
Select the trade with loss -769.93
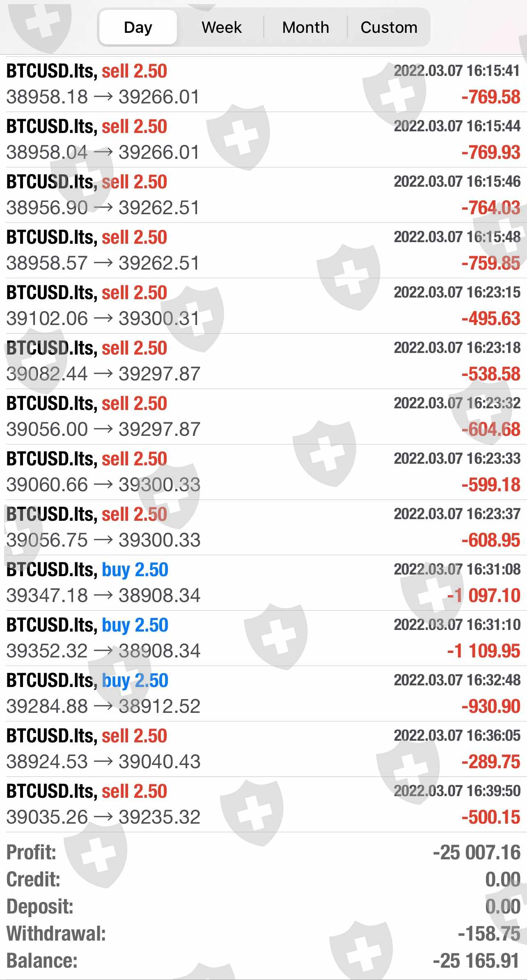[x=263, y=140]
